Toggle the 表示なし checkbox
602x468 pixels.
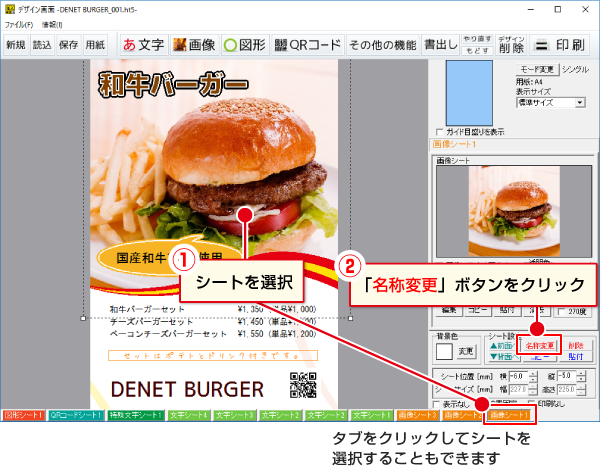coord(436,404)
